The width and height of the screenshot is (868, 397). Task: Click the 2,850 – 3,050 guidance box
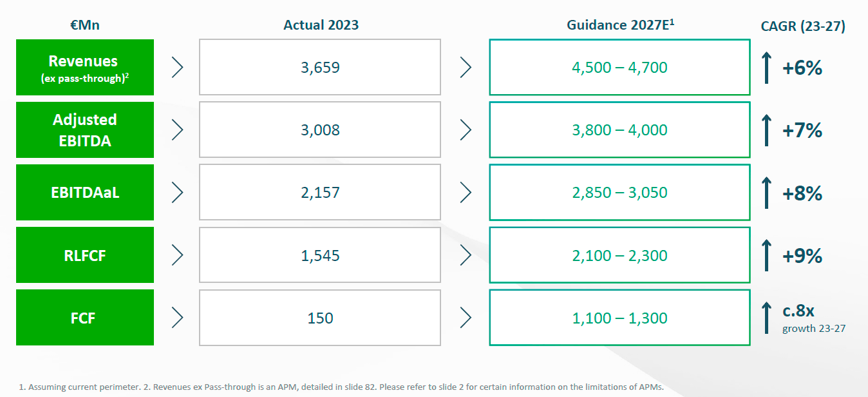[619, 193]
